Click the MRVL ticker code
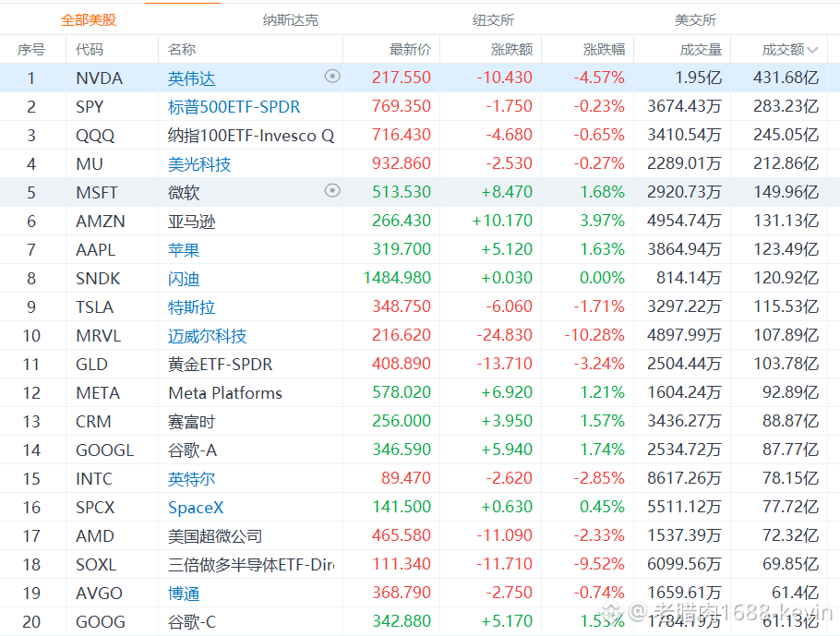Screen dimensions: 840x636 pyautogui.click(x=99, y=335)
